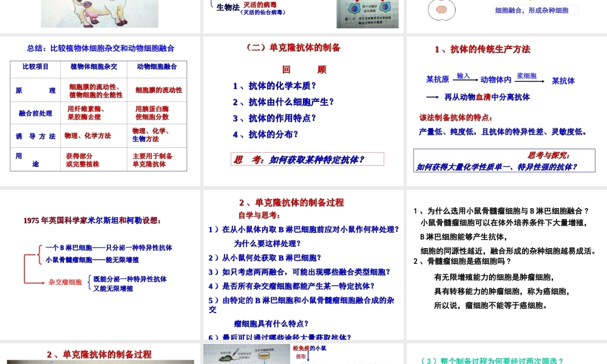
Task: Click the red label 杂交瘤细胞
Action: [65, 282]
